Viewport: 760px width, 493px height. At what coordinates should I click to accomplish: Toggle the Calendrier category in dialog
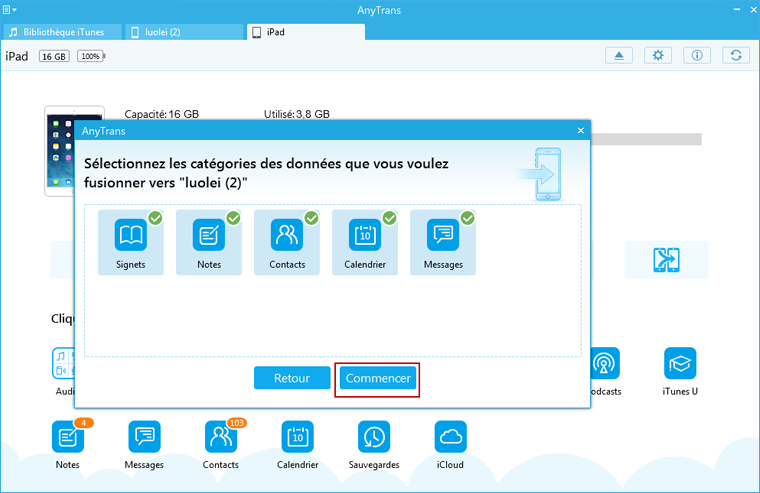click(365, 242)
